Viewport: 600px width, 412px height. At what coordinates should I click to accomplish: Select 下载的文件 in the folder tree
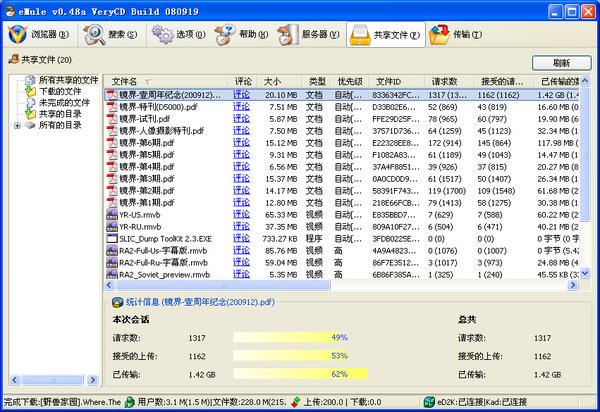pos(60,91)
